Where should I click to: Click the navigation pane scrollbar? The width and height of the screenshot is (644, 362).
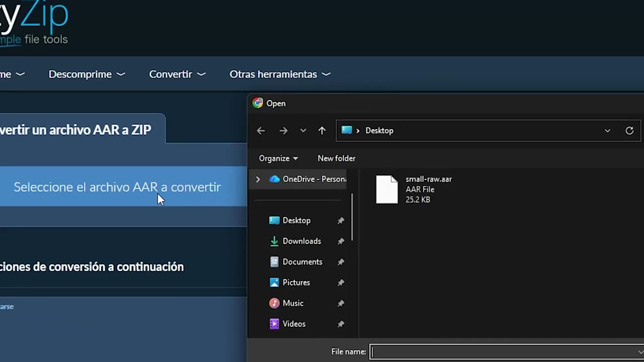click(352, 217)
